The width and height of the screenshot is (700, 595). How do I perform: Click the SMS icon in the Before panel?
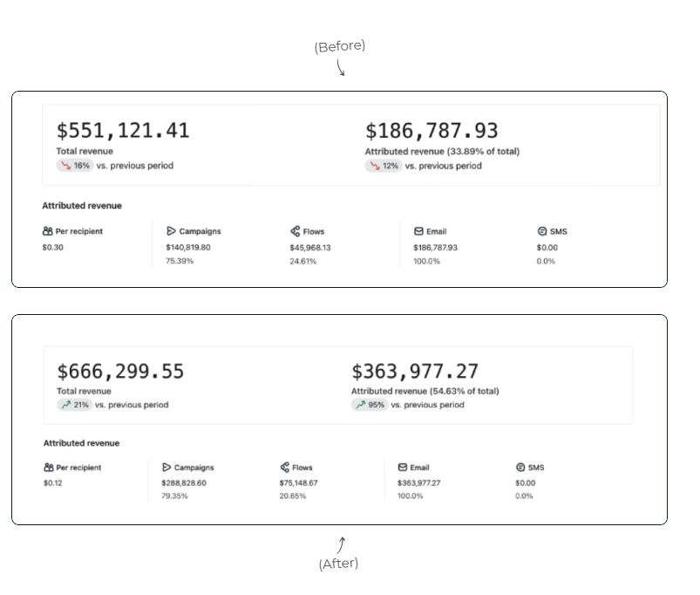click(542, 231)
